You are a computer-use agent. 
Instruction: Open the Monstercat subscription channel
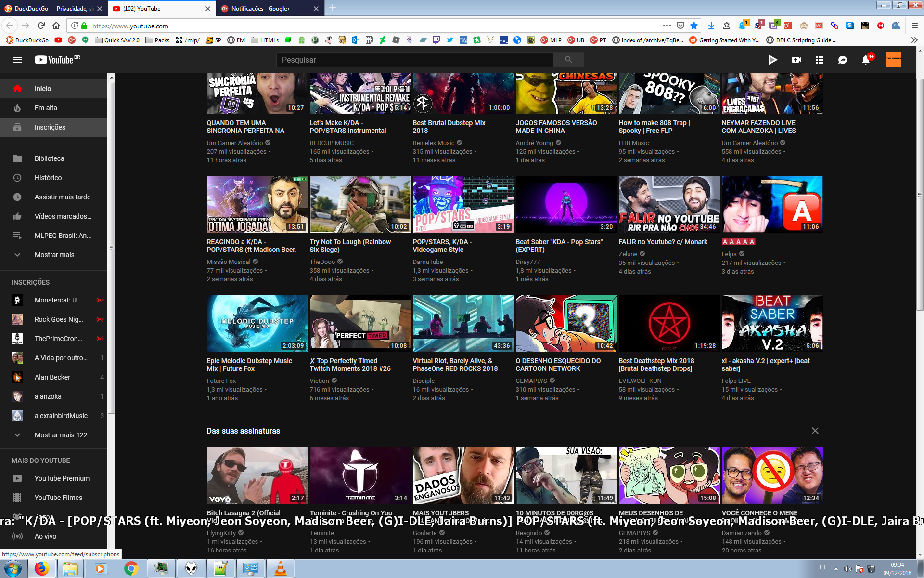(x=57, y=300)
